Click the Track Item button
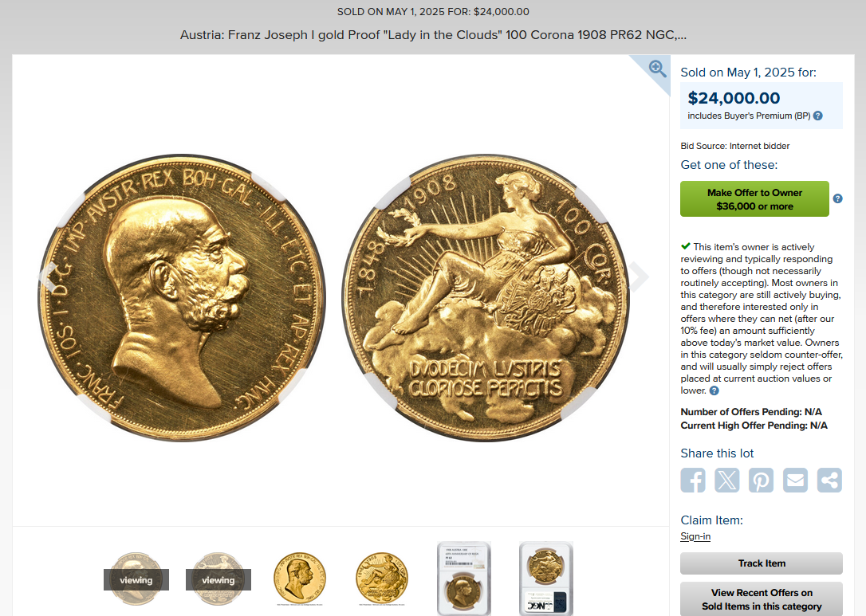This screenshot has width=866, height=616. (762, 563)
